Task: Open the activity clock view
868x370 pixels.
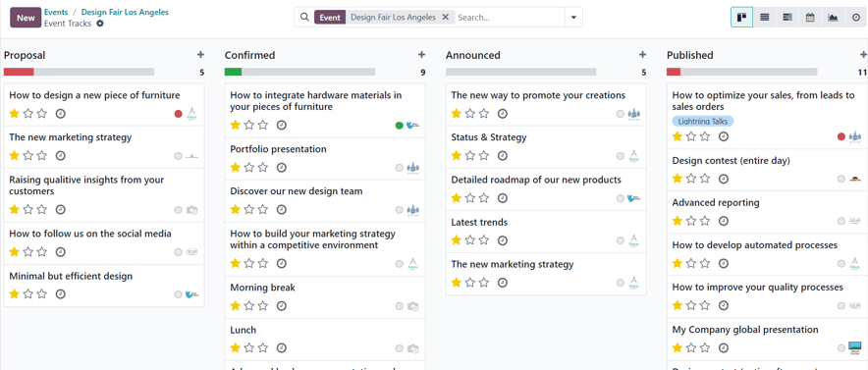Action: coord(856,17)
